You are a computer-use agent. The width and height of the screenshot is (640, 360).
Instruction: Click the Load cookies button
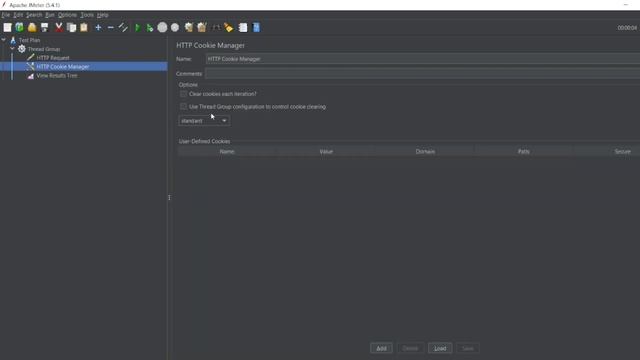[x=440, y=348]
